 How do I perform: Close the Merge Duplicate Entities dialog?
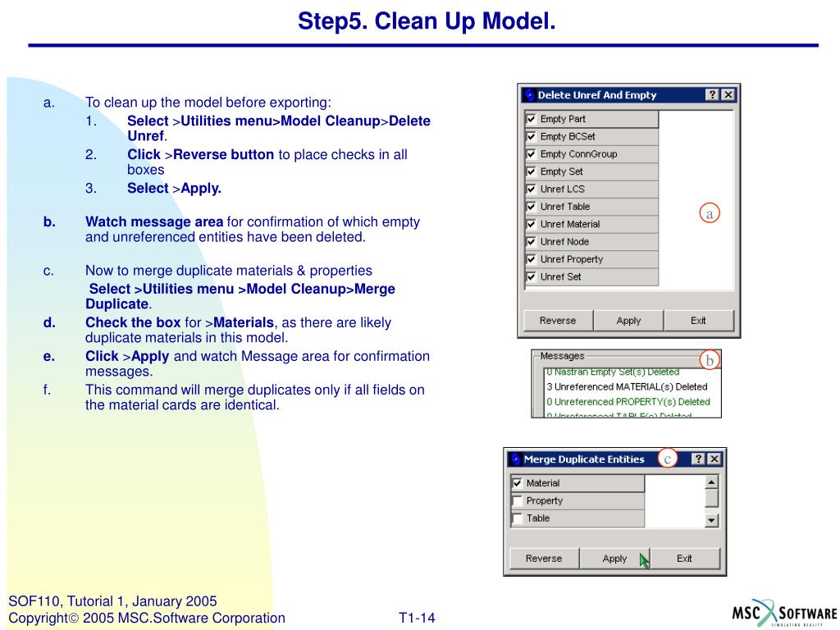(x=714, y=459)
